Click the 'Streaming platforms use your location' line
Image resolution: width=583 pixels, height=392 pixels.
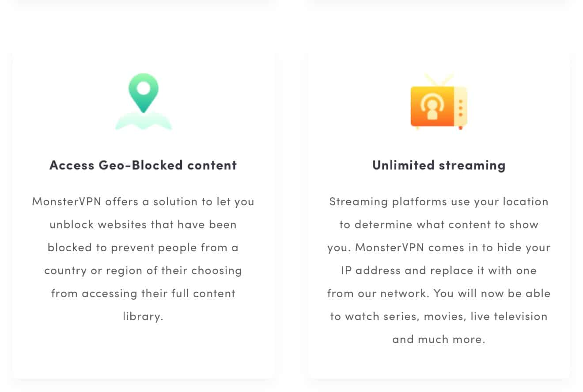coord(439,201)
